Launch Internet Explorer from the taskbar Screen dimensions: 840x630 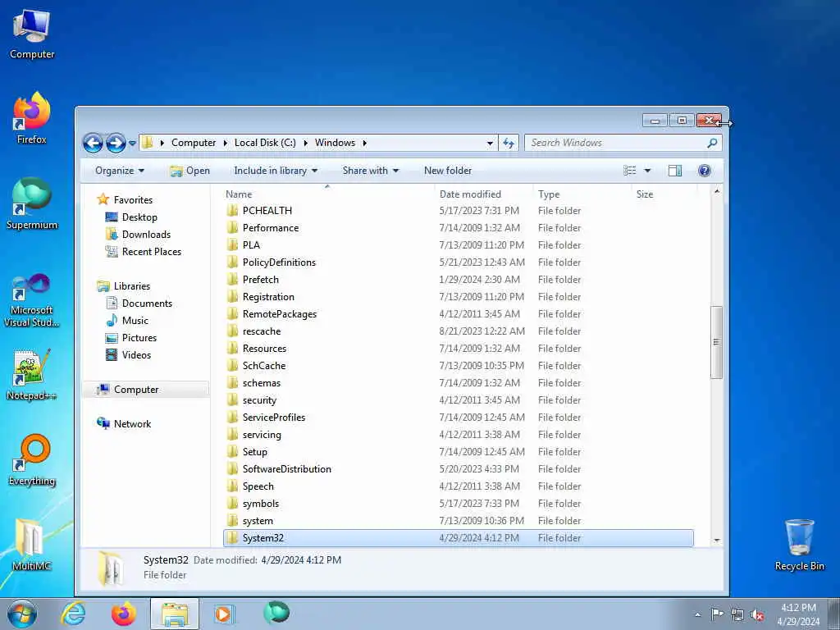tap(73, 614)
